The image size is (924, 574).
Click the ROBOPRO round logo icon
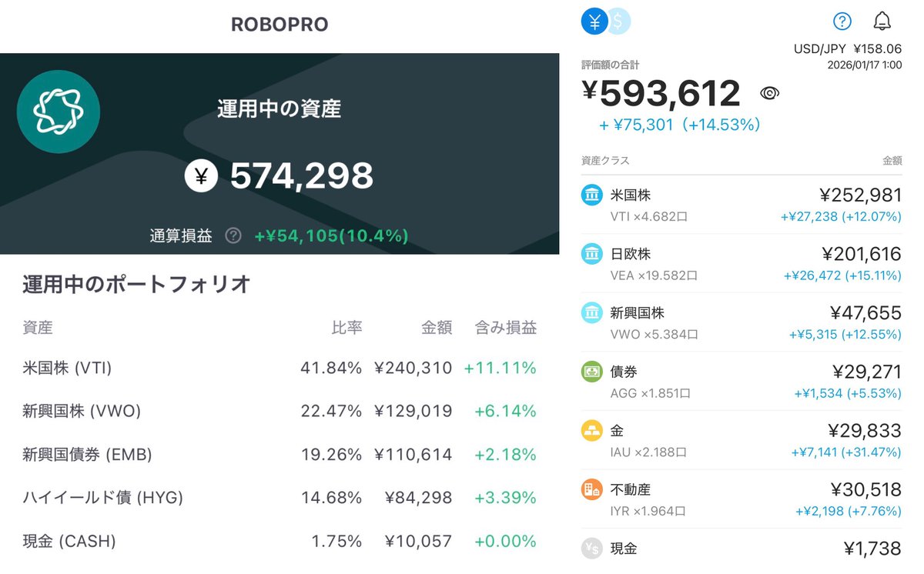click(x=59, y=112)
